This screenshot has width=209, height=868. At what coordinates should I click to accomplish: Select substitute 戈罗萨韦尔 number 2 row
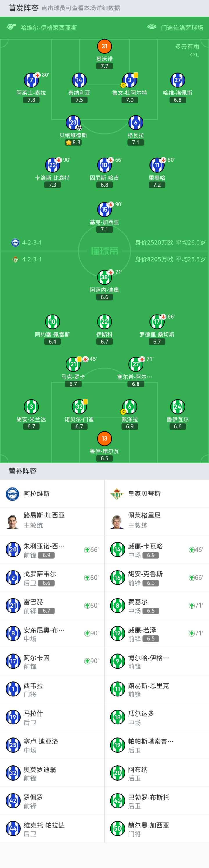(x=52, y=578)
